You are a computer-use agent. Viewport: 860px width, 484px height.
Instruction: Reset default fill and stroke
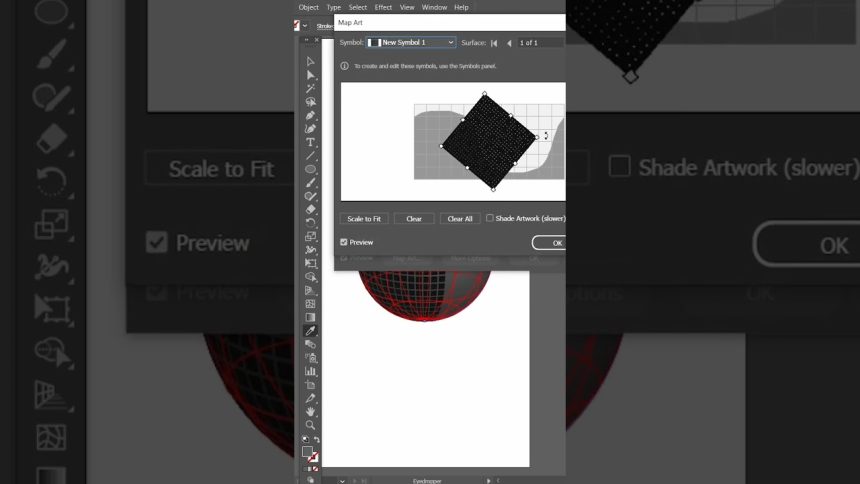[305, 440]
